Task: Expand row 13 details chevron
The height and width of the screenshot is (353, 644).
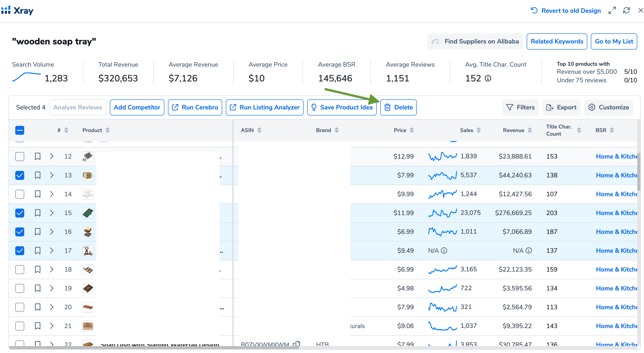Action: (x=52, y=175)
